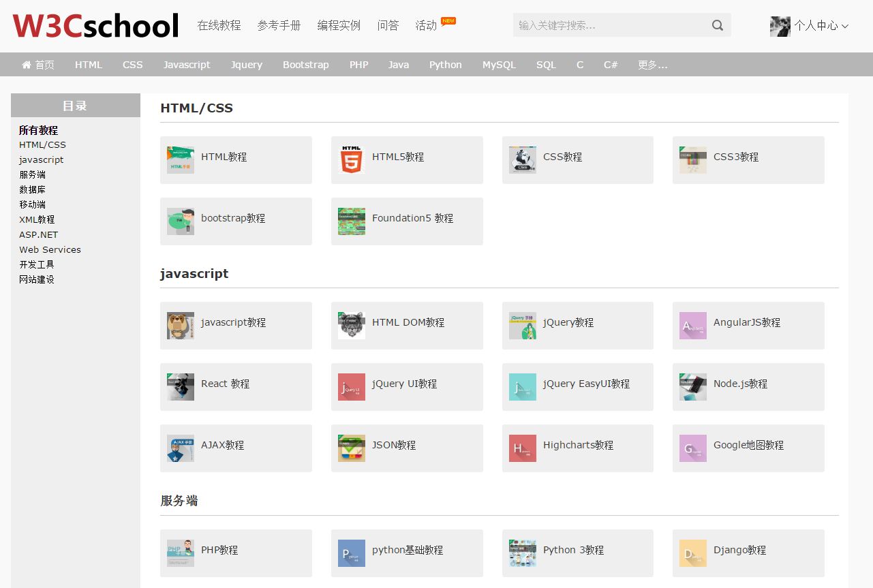Image resolution: width=873 pixels, height=588 pixels.
Task: Select Jquery in the gray nav bar
Action: [x=247, y=65]
